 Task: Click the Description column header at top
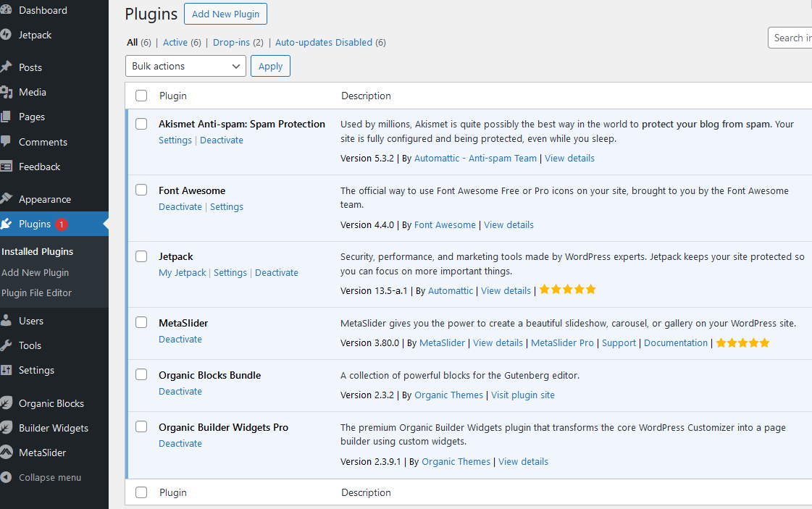click(366, 96)
